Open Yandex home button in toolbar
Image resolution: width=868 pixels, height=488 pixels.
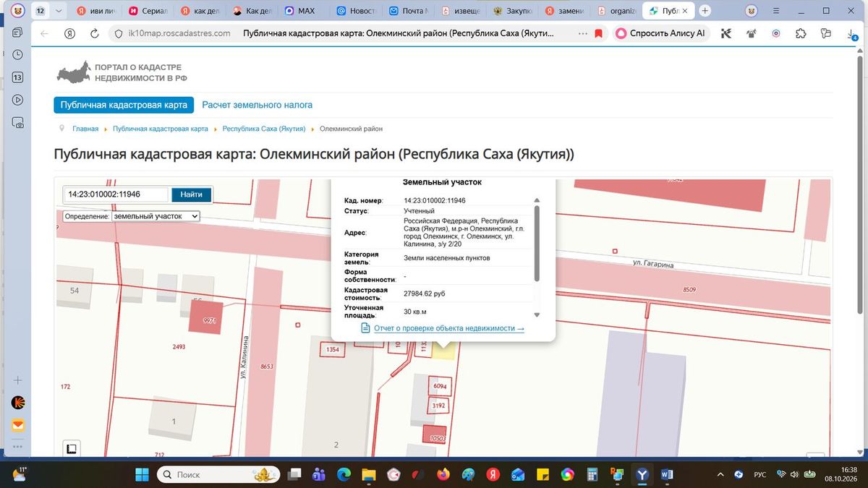[x=69, y=33]
